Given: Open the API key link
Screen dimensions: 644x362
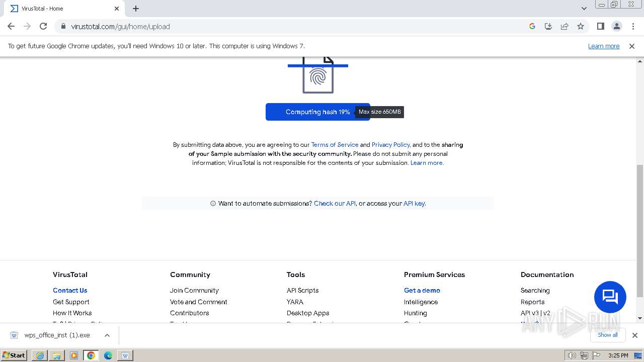Looking at the screenshot, I should (414, 204).
